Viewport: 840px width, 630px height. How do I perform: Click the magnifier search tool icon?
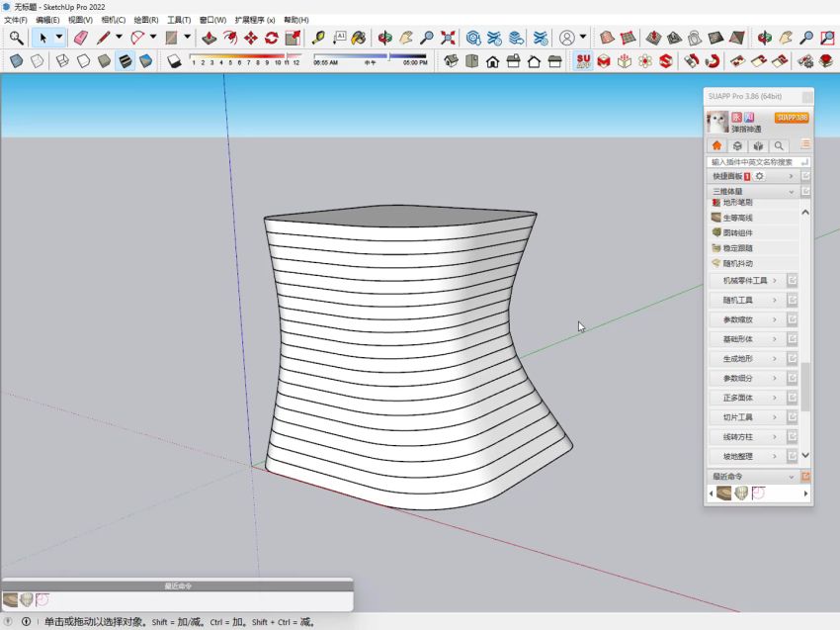17,38
